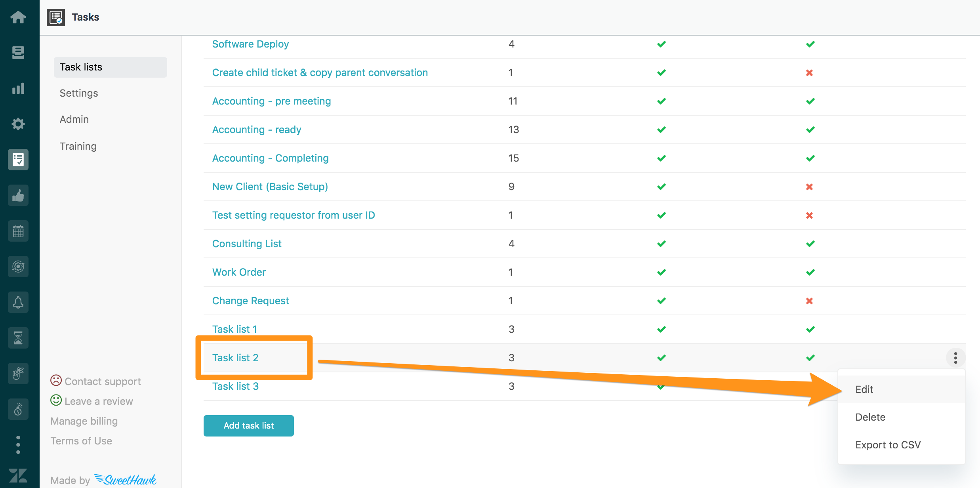
Task: Open the Work Order task list
Action: (x=239, y=272)
